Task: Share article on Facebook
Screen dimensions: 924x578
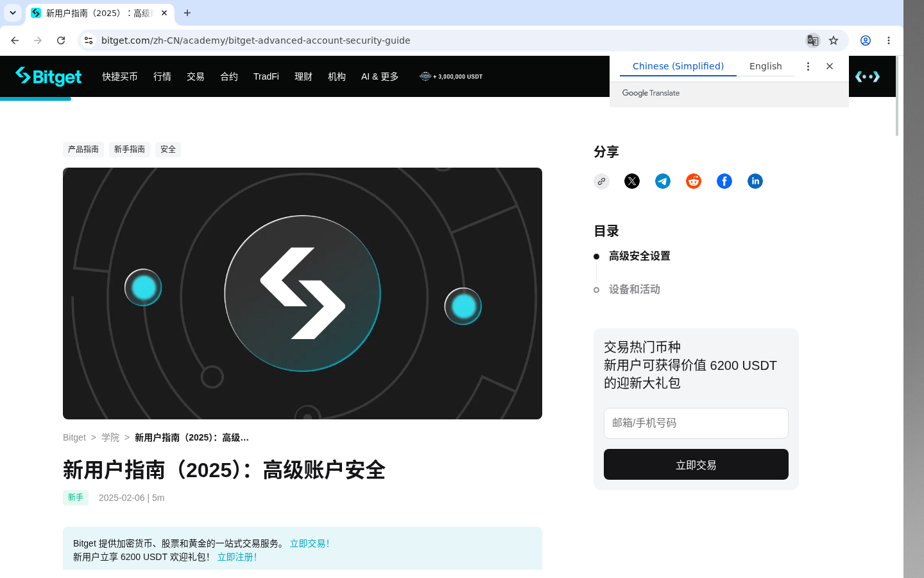Action: point(724,181)
